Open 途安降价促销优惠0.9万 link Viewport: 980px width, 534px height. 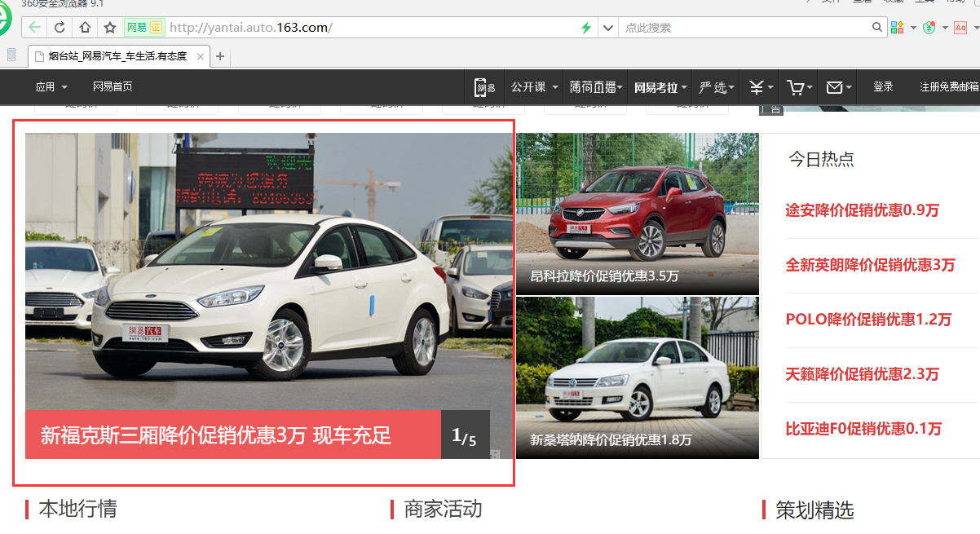coord(863,210)
